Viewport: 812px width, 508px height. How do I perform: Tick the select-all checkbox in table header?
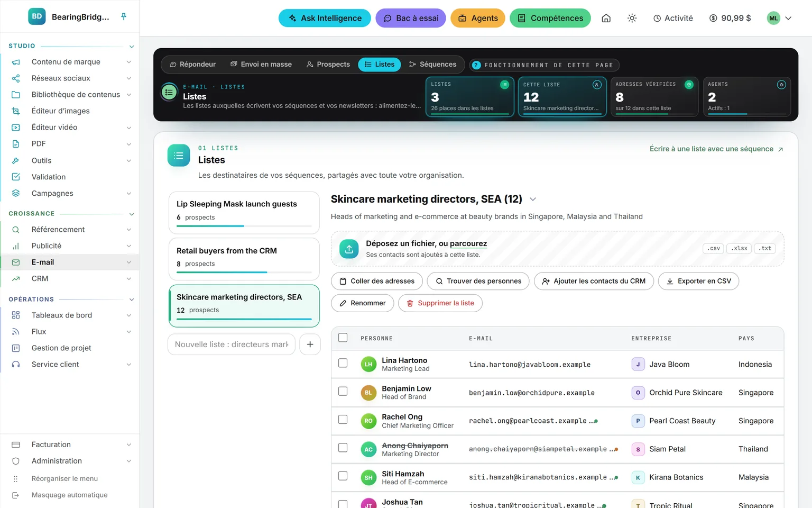coord(343,338)
